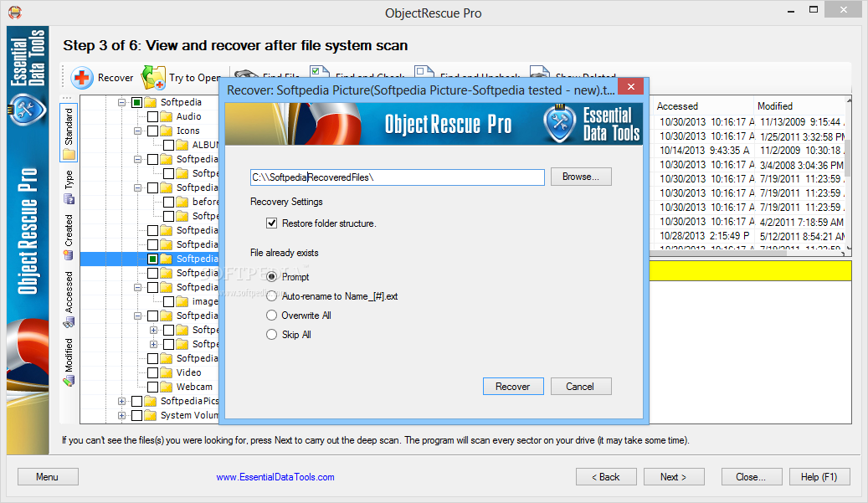Expand the SoftpediaPics tree node
This screenshot has height=503, width=868.
click(121, 401)
